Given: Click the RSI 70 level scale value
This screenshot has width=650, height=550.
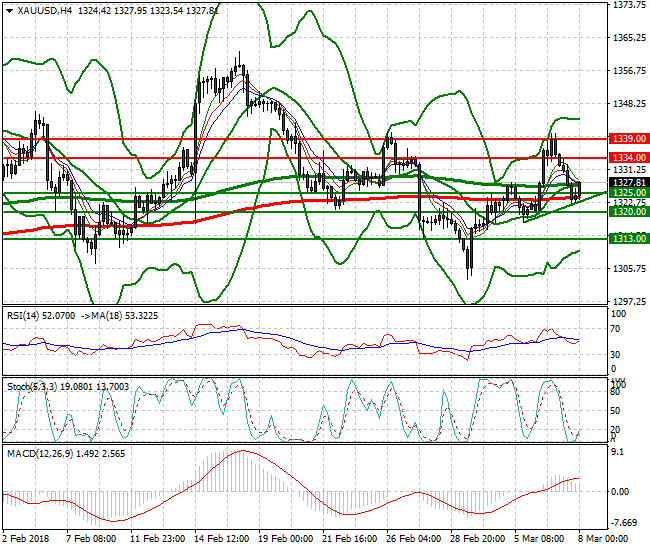Looking at the screenshot, I should [x=616, y=329].
